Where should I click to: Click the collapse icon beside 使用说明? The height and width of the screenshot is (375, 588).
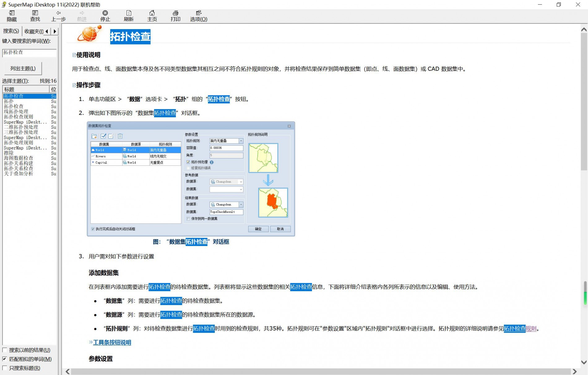coord(74,55)
